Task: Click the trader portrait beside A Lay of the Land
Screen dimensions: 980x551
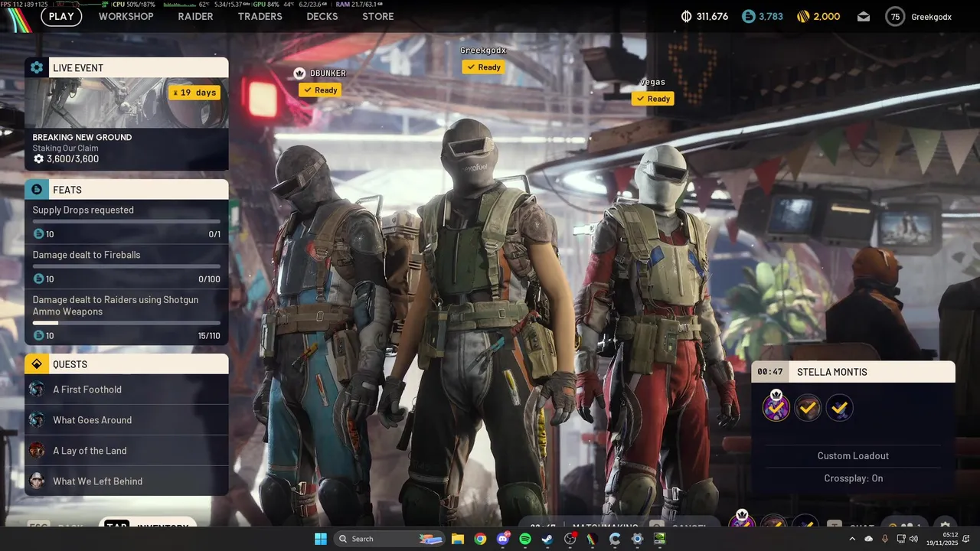Action: (x=37, y=451)
